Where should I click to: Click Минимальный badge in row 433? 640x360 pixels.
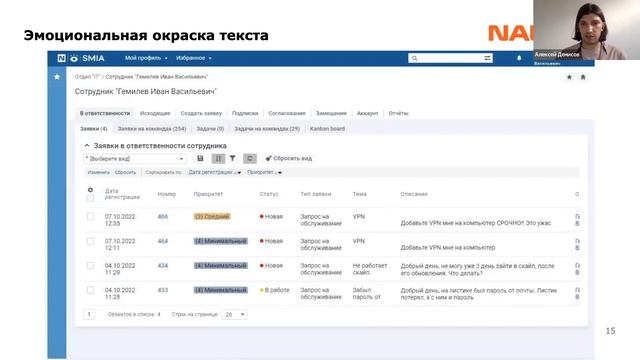(x=220, y=290)
